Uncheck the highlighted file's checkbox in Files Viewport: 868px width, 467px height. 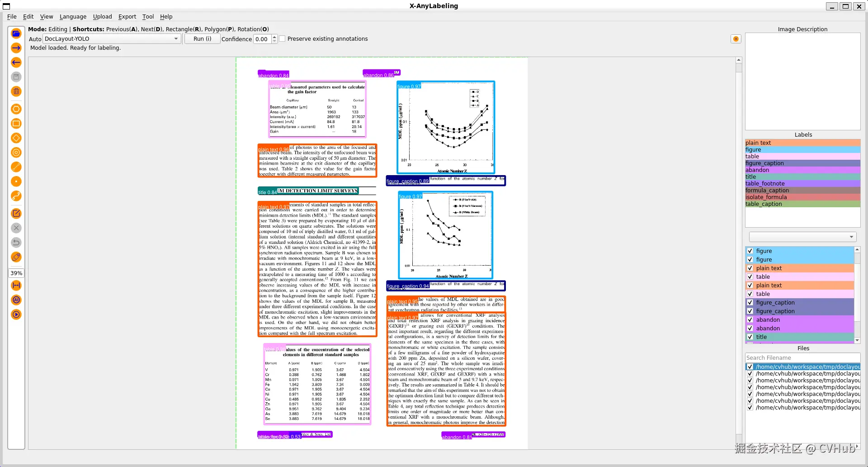coord(750,367)
